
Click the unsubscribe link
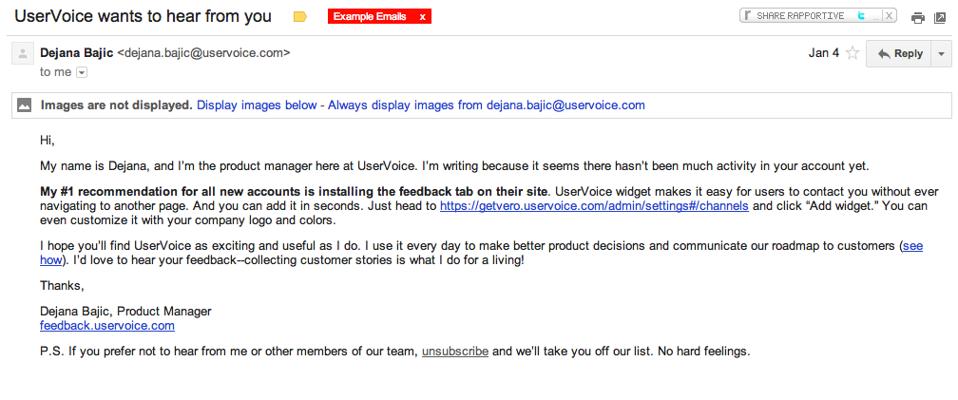(x=455, y=352)
